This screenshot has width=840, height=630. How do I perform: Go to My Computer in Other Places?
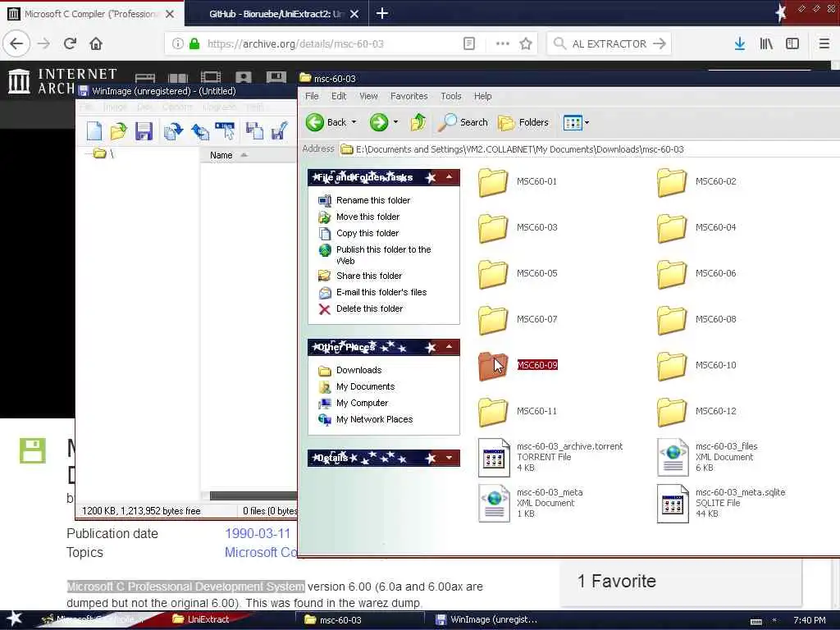point(353,403)
